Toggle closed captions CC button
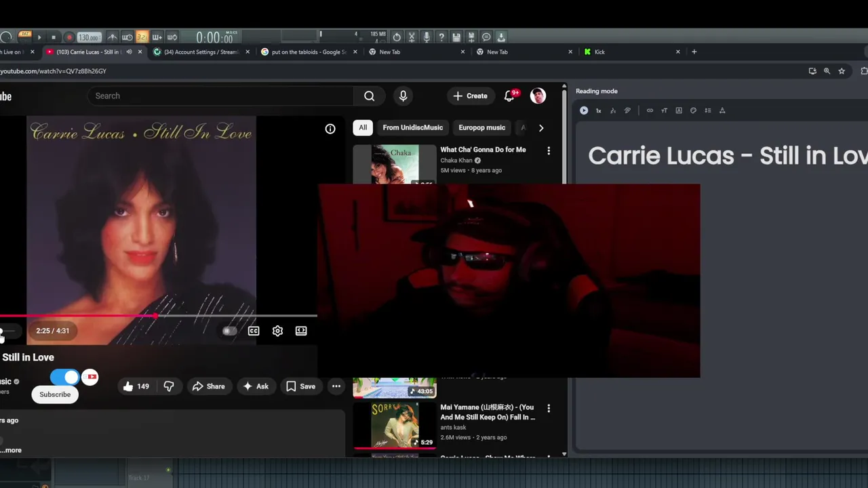 254,331
